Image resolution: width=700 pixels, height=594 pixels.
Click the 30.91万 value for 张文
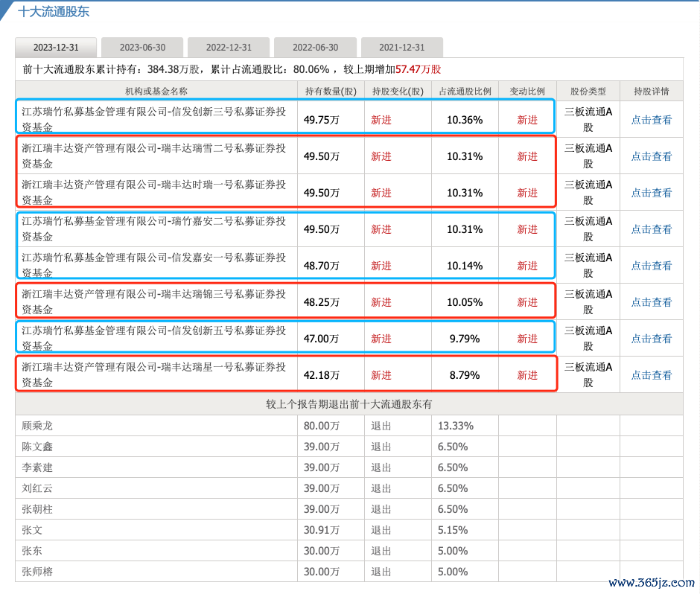point(322,530)
